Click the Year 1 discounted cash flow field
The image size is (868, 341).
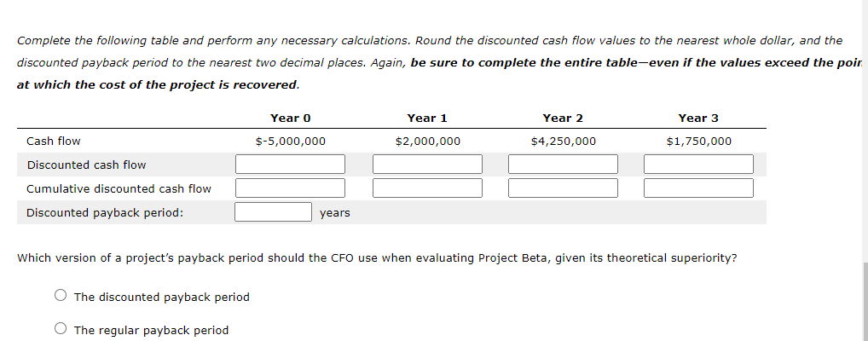pyautogui.click(x=427, y=164)
